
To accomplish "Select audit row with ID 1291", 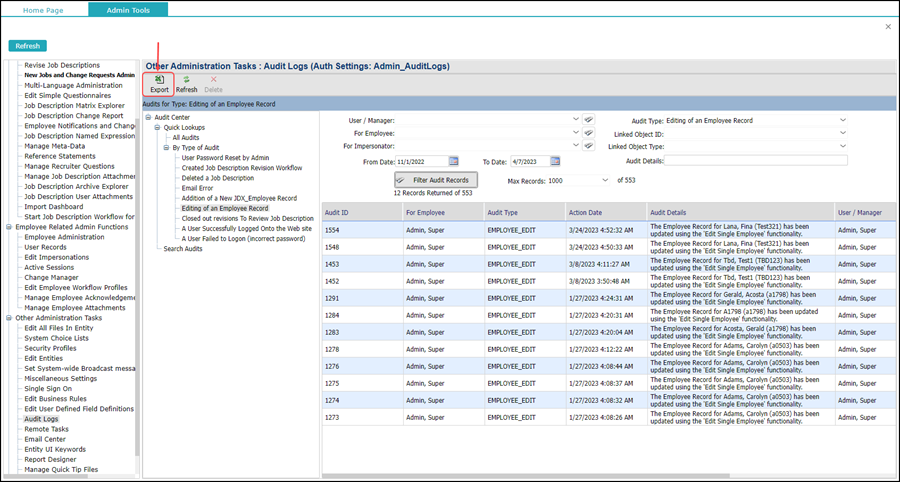I will tap(611, 298).
